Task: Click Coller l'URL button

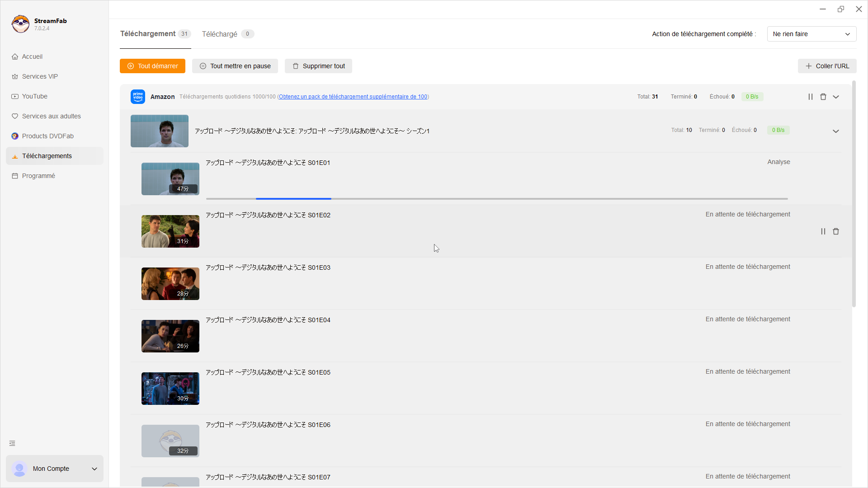Action: click(827, 66)
